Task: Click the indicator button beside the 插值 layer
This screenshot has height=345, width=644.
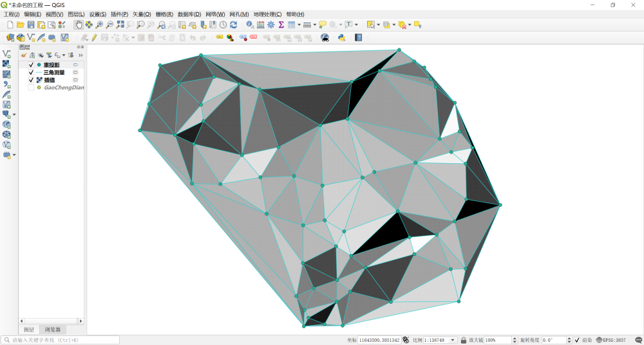Action: (75, 80)
